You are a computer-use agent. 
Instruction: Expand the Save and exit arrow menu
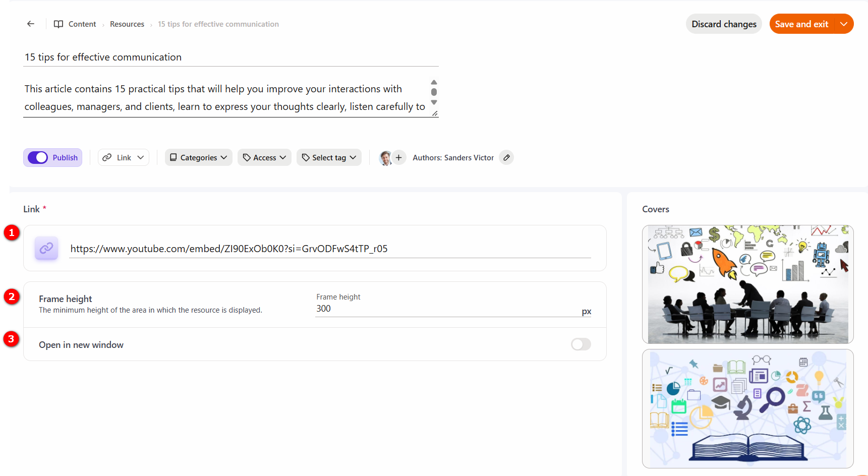(844, 24)
